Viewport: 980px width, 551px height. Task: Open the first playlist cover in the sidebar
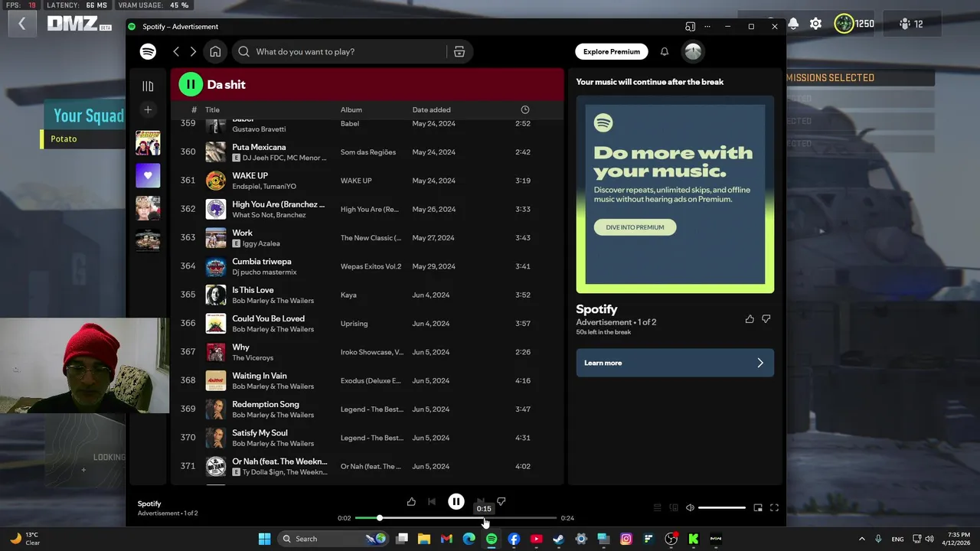(148, 142)
